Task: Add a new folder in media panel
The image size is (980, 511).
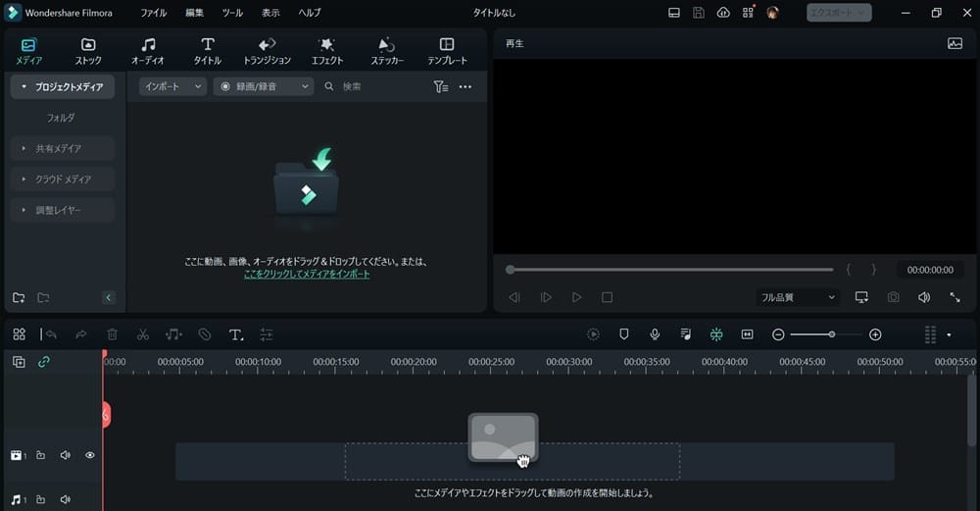Action: pos(19,298)
